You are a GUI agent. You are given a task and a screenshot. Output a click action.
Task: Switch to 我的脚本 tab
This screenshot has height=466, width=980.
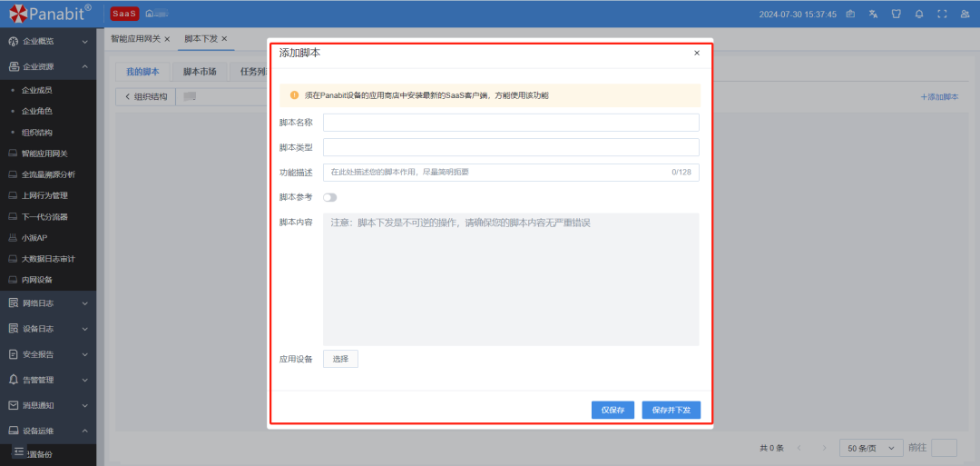142,71
